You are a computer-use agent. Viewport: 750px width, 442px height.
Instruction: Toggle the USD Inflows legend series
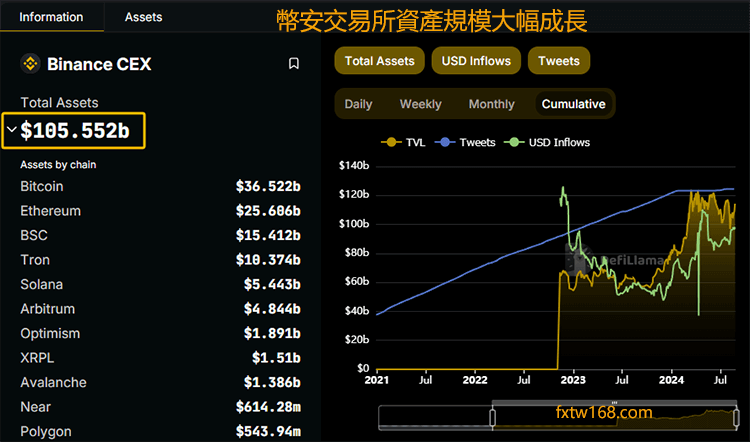tap(550, 142)
